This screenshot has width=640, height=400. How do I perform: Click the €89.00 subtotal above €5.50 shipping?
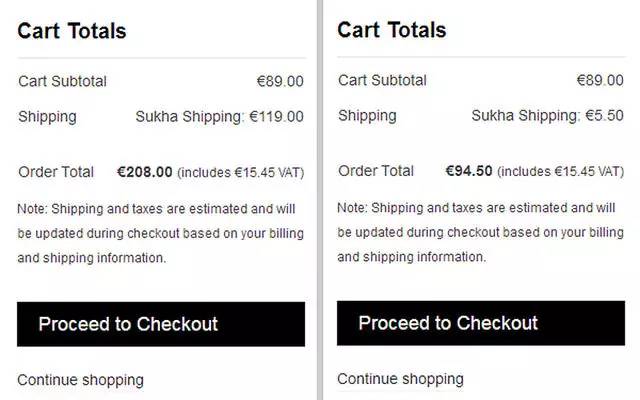600,80
